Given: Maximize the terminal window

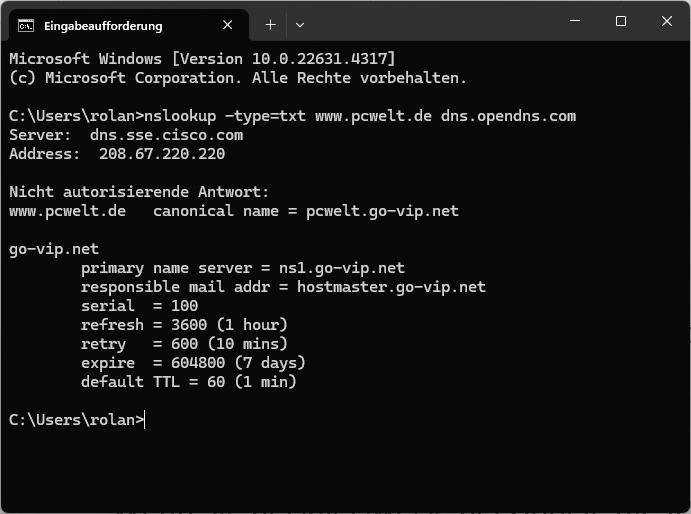Looking at the screenshot, I should coord(621,21).
